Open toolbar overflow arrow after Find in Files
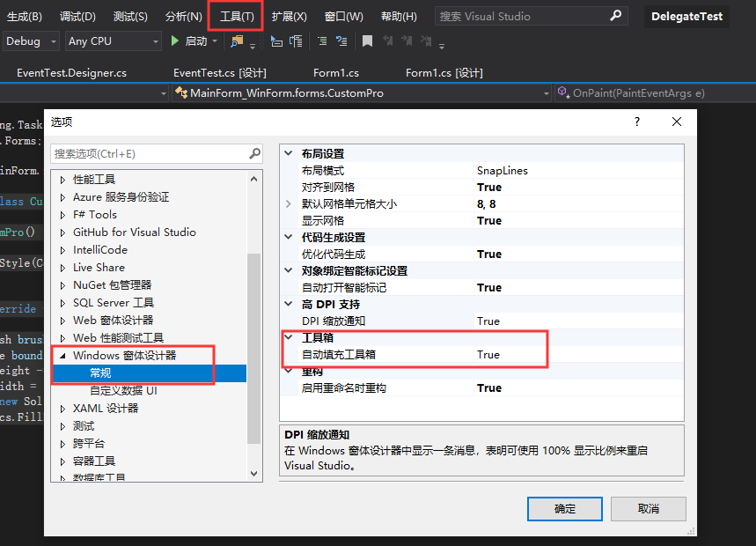Image resolution: width=756 pixels, height=546 pixels. click(x=253, y=47)
